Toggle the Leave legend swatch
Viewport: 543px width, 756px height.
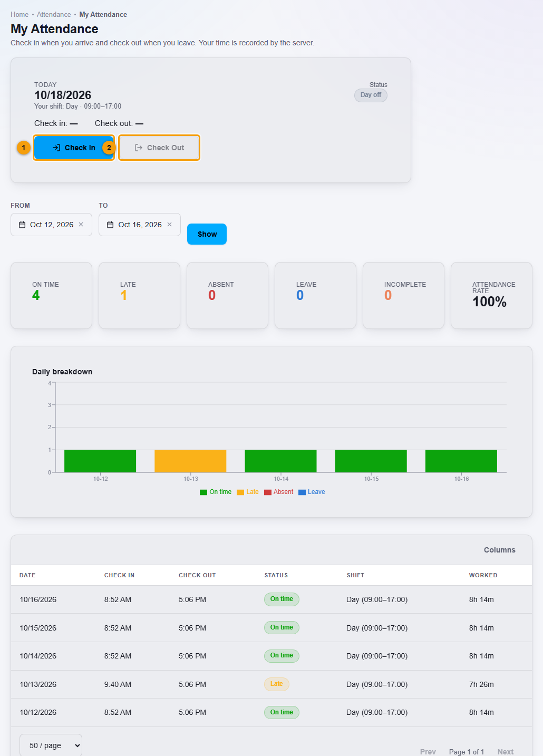(302, 492)
